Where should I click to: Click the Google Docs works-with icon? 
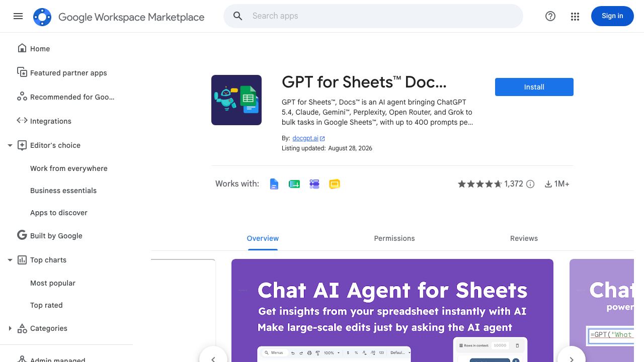tap(274, 184)
